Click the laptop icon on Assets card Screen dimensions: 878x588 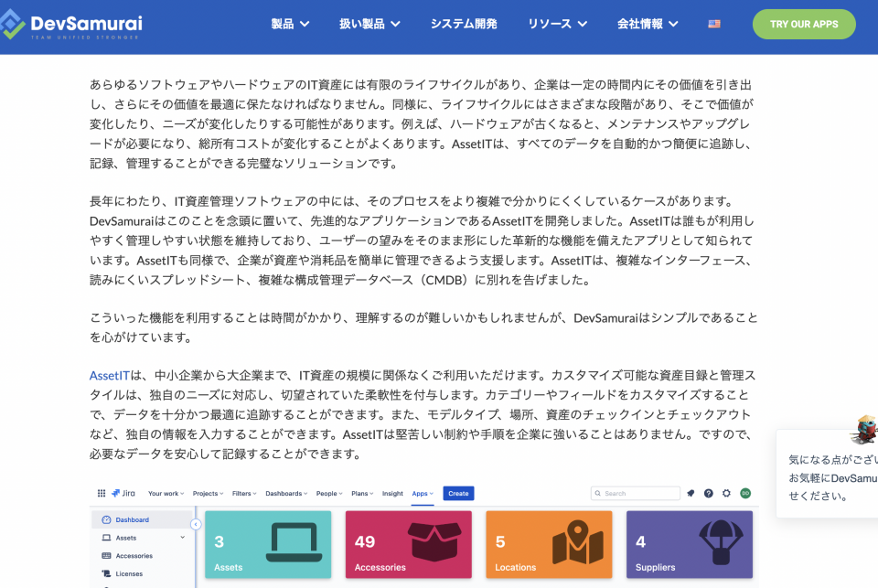tap(294, 542)
